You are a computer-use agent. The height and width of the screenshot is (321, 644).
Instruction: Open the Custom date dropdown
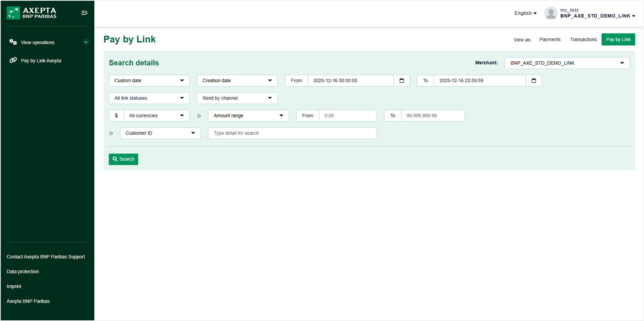[149, 81]
